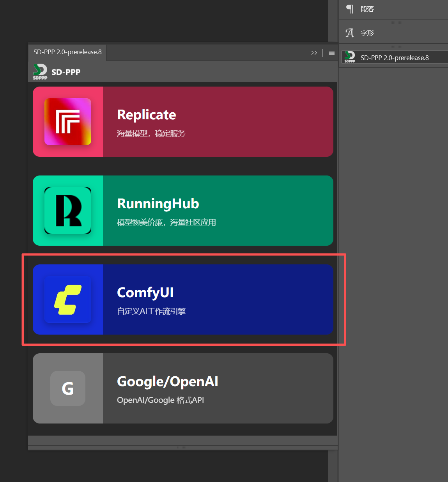448x482 pixels.
Task: Click the Paragraph (段落) pilcrow icon
Action: [x=350, y=9]
